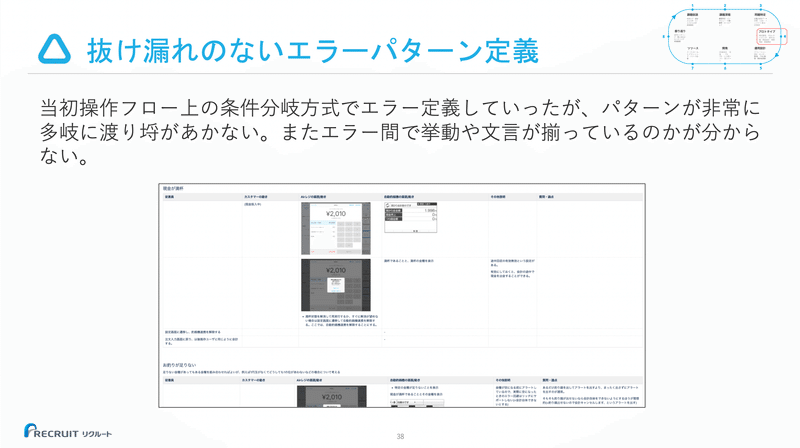Click step number 3 on the cycle diagram
The image size is (800, 448).
761,6
